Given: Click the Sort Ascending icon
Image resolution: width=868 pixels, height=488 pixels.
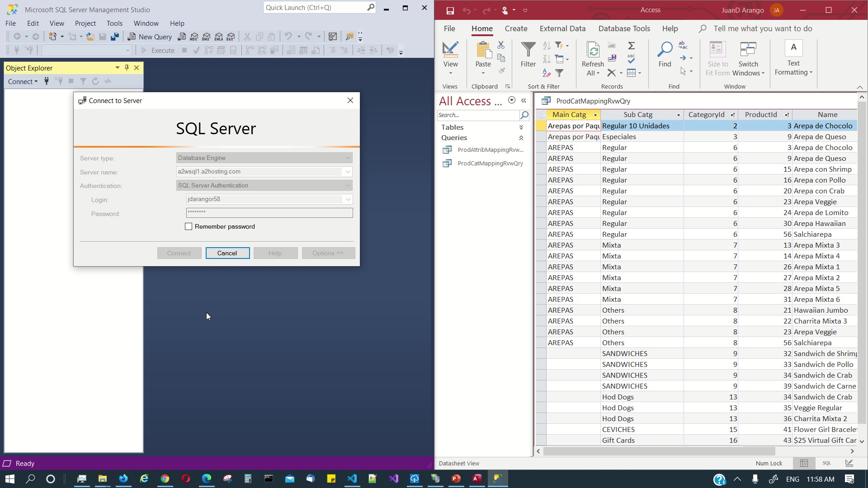Looking at the screenshot, I should point(547,46).
